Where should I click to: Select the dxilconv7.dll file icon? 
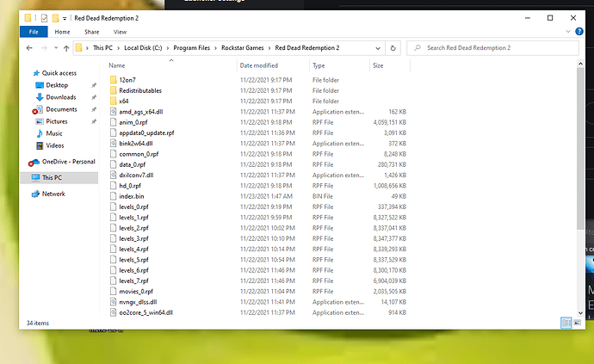[114, 176]
